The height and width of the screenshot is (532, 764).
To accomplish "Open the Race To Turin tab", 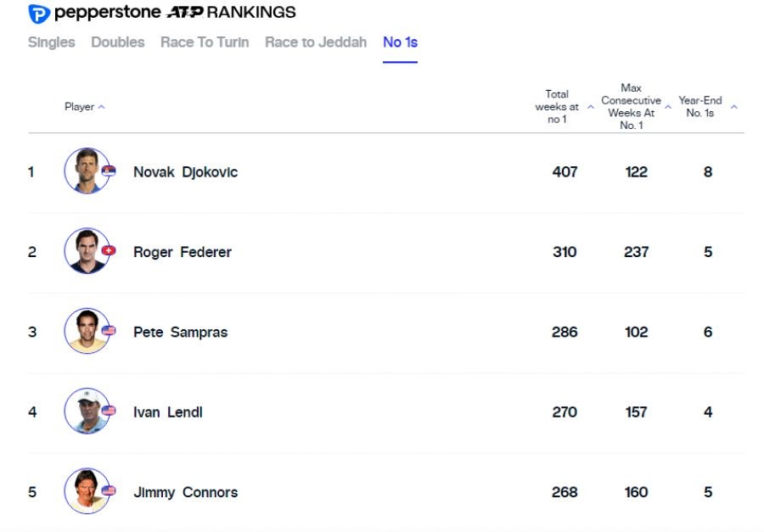I will [x=205, y=42].
